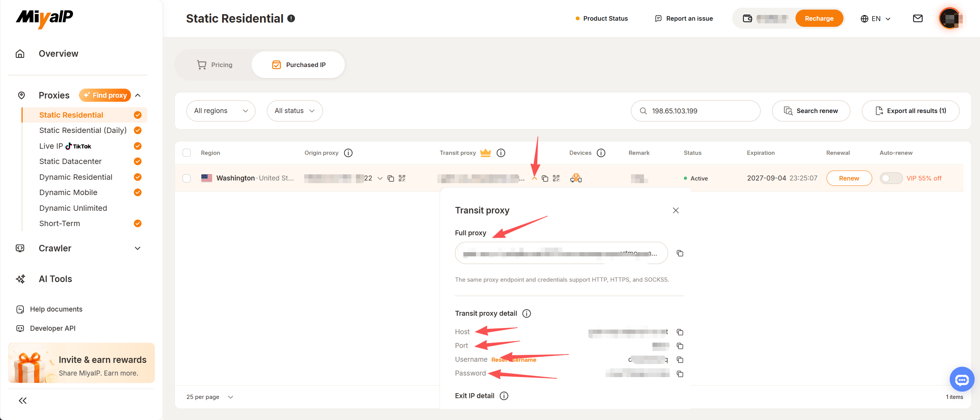Collapse the Proxies menu chevron
Image resolution: width=980 pixels, height=420 pixels.
(x=138, y=95)
